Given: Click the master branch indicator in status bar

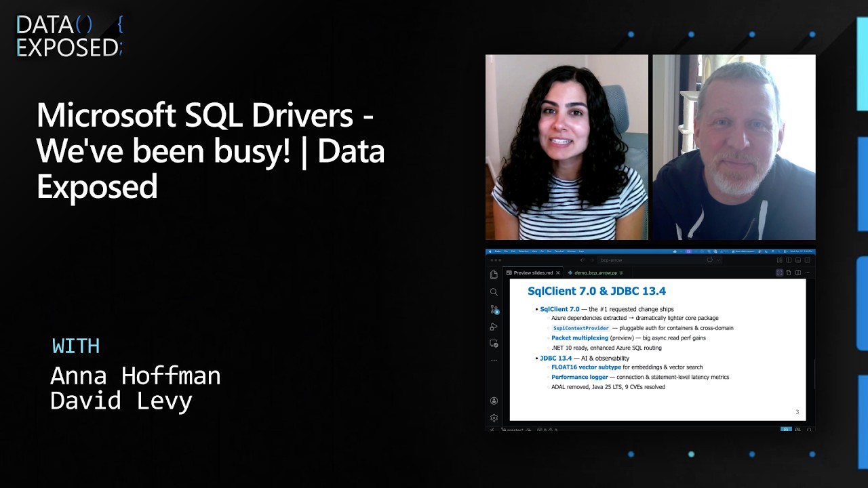Looking at the screenshot, I should click(511, 430).
